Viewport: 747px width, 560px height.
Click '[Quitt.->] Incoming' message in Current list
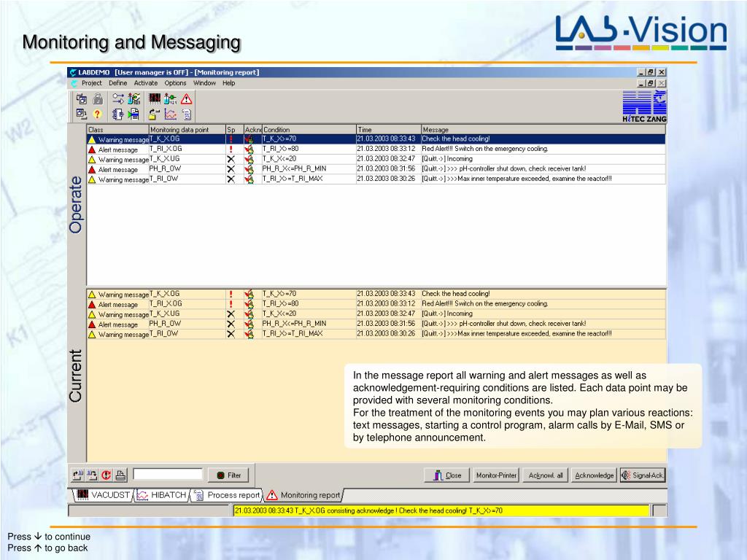click(447, 314)
